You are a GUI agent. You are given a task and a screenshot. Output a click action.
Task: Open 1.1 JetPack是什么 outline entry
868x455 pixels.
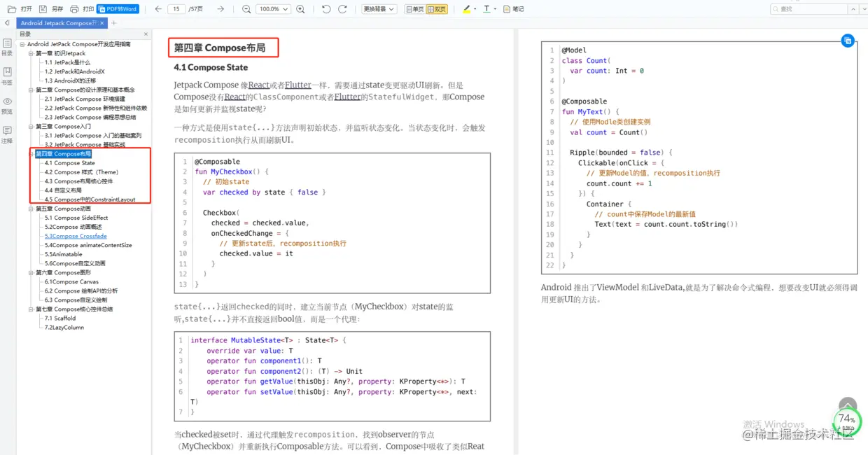pos(67,62)
